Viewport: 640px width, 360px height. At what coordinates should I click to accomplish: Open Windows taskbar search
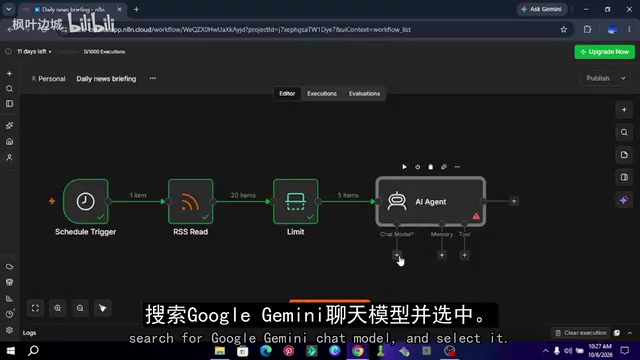pos(33,351)
